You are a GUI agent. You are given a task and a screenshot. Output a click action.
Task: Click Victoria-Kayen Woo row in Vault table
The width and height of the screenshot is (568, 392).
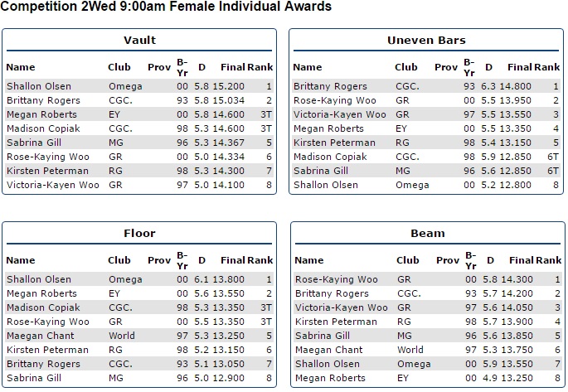point(52,185)
